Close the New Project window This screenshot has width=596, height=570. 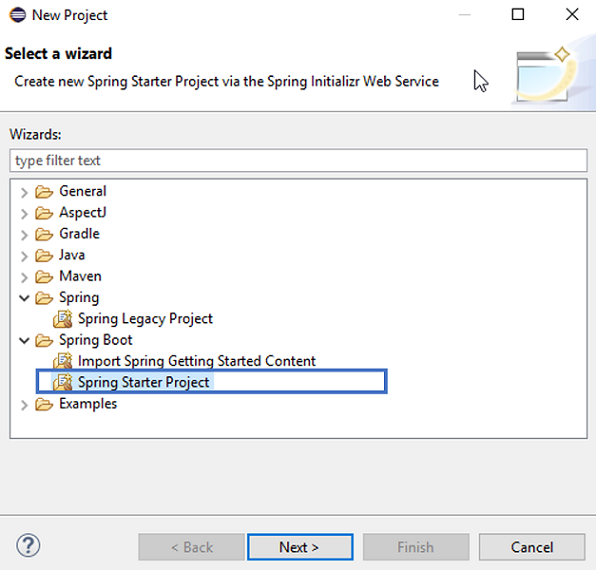(x=572, y=15)
